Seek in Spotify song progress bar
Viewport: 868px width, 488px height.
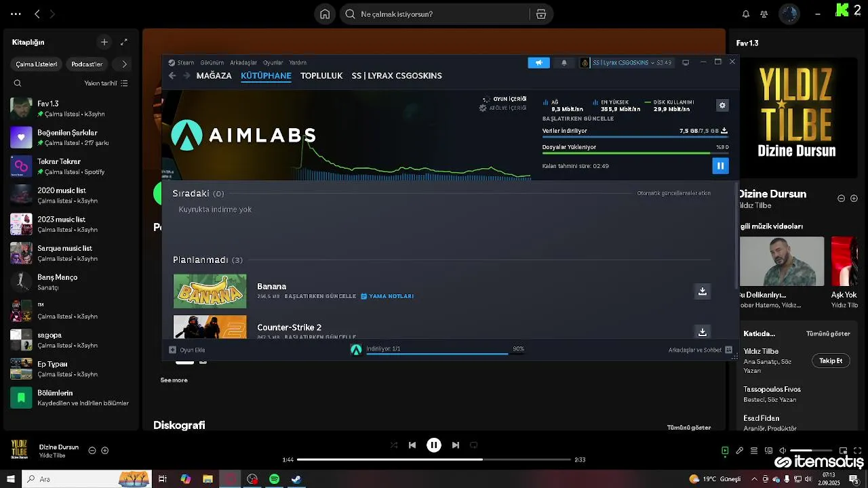[x=434, y=460]
